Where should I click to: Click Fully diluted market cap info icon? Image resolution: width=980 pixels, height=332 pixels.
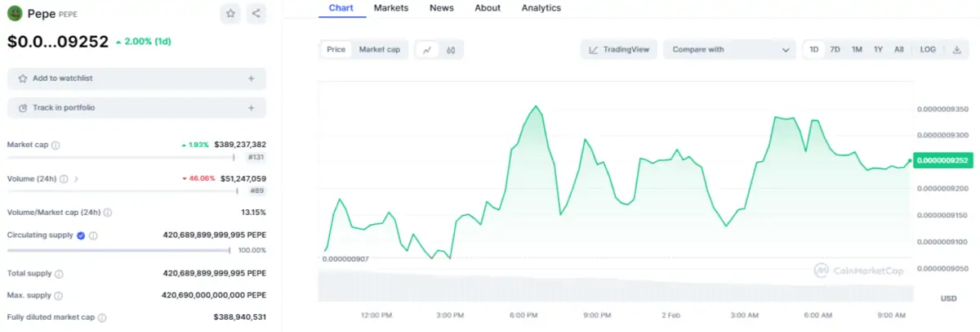(x=102, y=317)
